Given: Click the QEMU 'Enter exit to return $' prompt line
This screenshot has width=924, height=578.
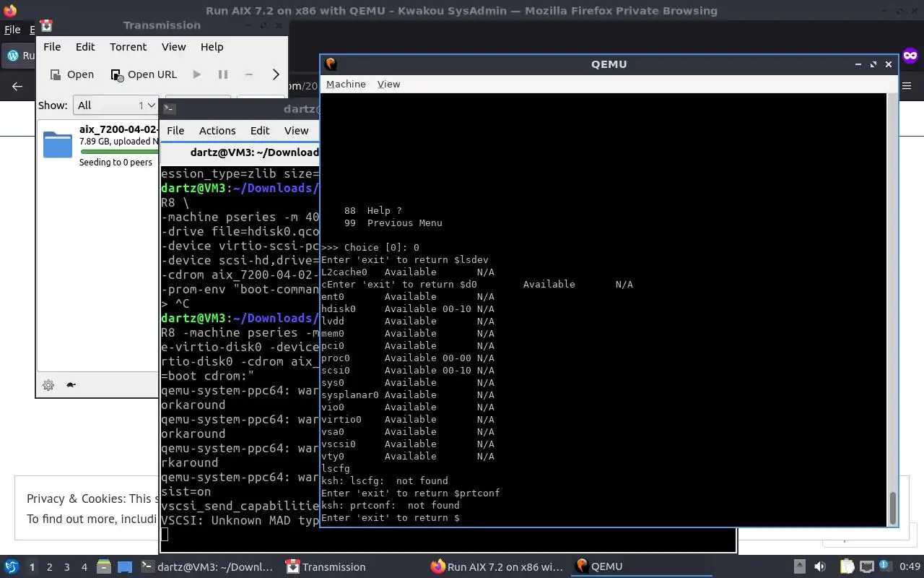Looking at the screenshot, I should [391, 518].
